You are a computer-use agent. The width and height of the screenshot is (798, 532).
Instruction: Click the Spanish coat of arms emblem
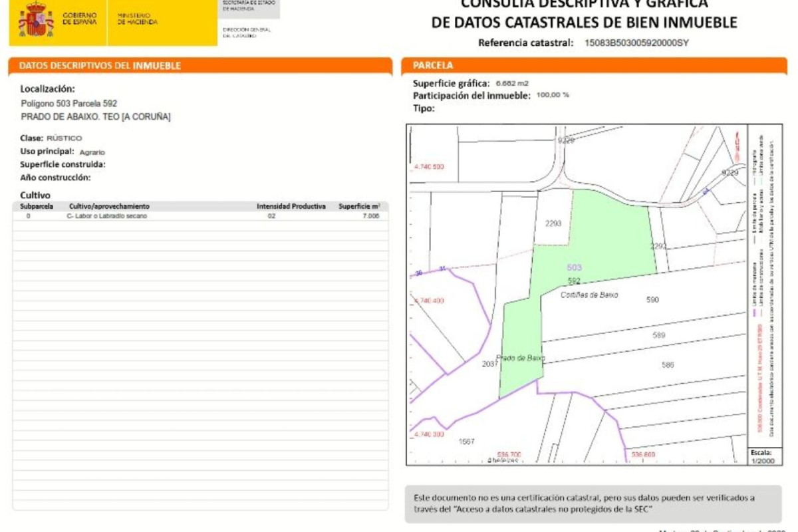click(36, 19)
